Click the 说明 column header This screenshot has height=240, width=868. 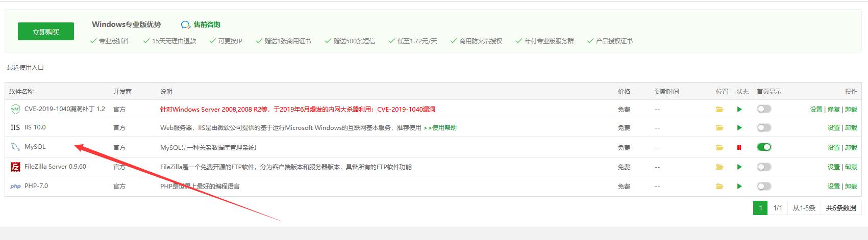tap(166, 92)
